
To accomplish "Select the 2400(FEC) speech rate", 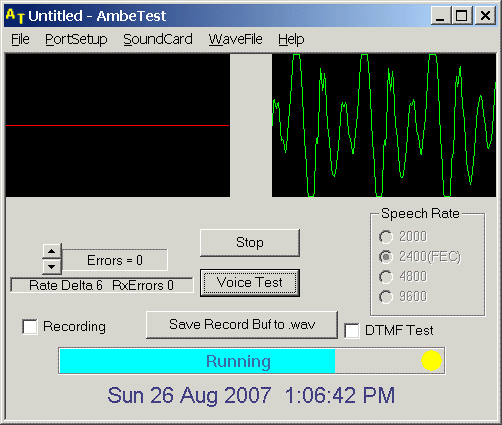I will point(386,257).
